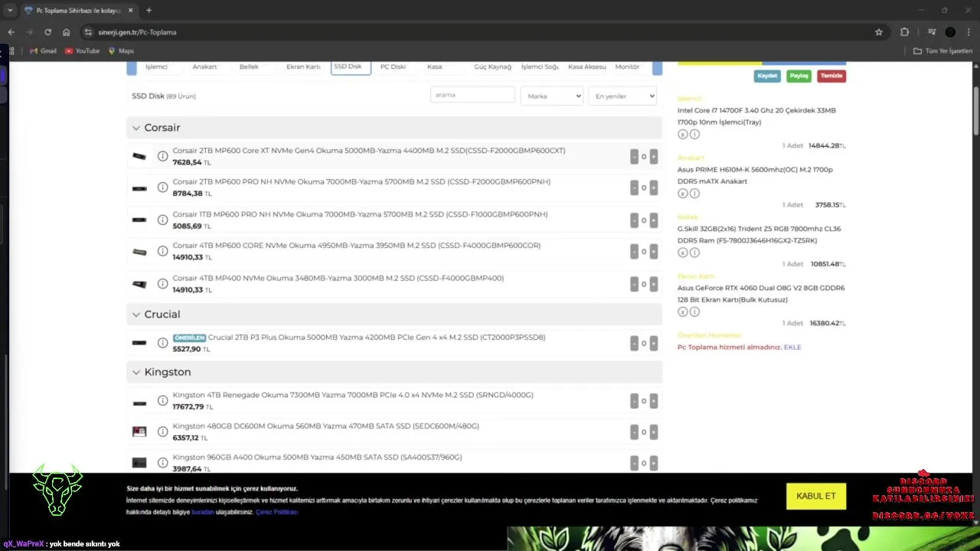The height and width of the screenshot is (551, 980).
Task: Open the Çerez Politikası link
Action: tap(276, 512)
